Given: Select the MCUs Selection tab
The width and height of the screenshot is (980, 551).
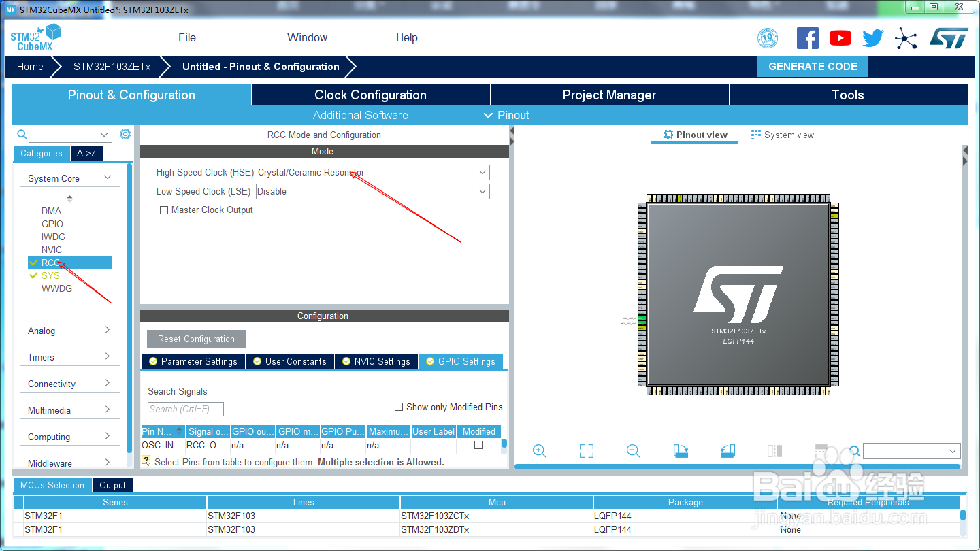Looking at the screenshot, I should 52,485.
